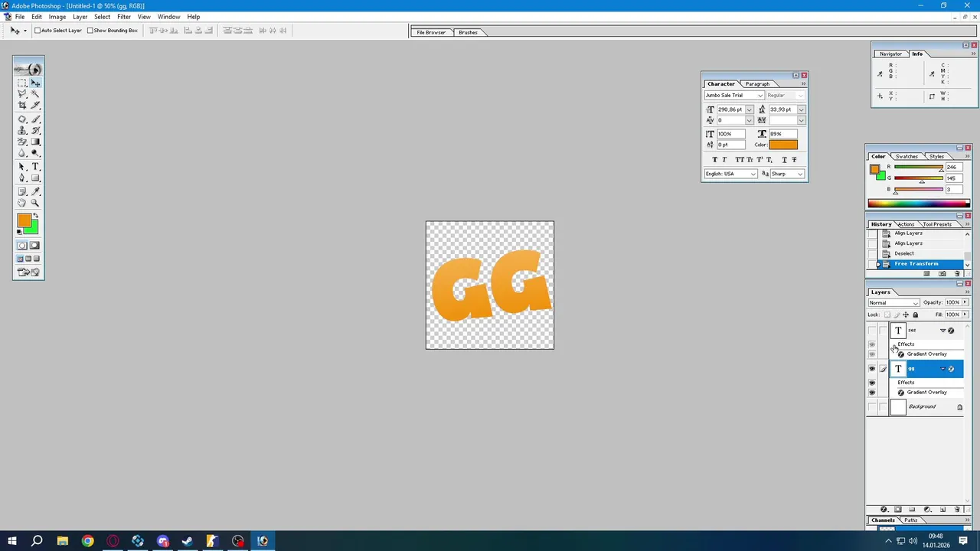980x551 pixels.
Task: Open the layer Fill slider arrow
Action: (x=965, y=315)
